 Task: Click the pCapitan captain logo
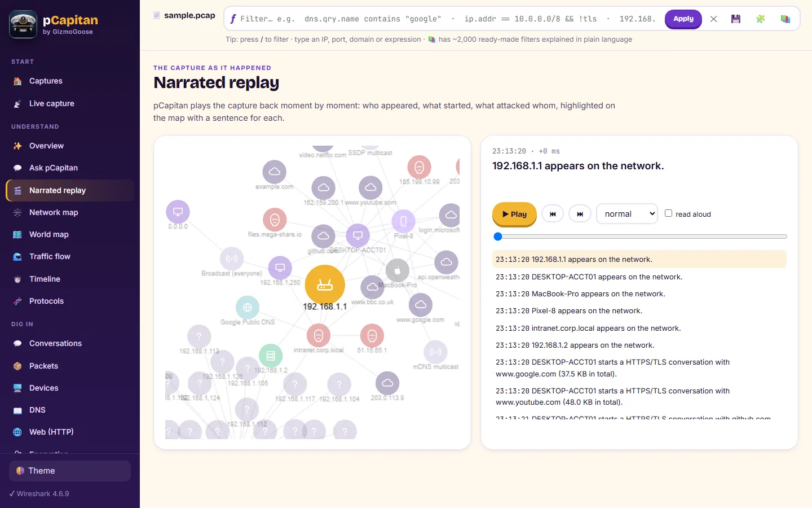23,24
